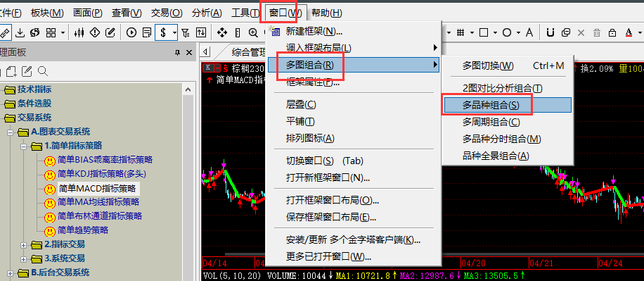Click the notes list document icon
The image size is (644, 281).
pyautogui.click(x=147, y=32)
